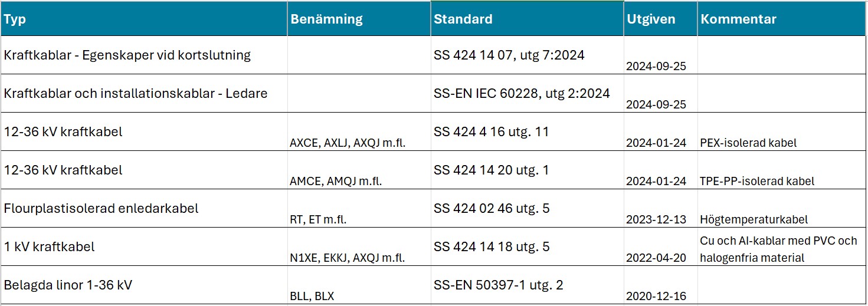Select cell 'SS 424 14 20 utg. 1'

528,170
